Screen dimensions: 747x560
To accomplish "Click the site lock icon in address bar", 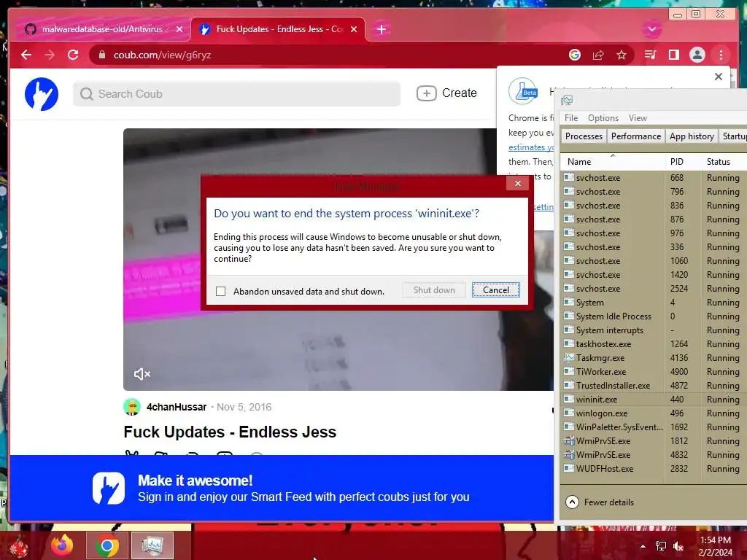I will [101, 55].
